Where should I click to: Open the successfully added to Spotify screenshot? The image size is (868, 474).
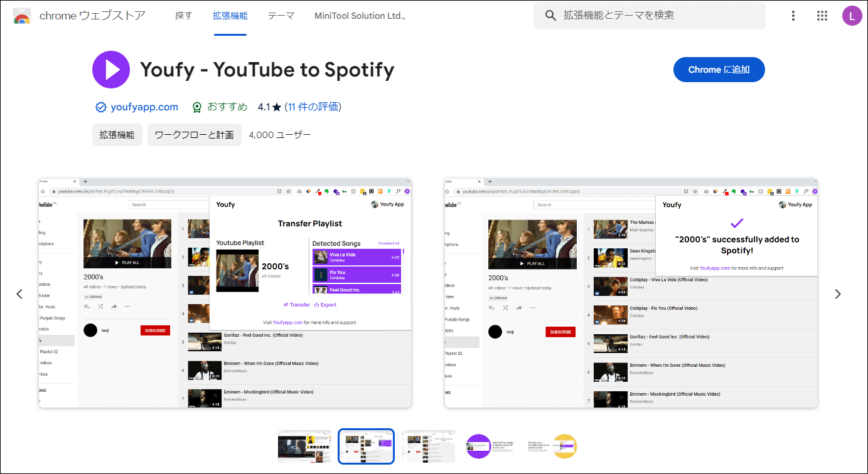tap(631, 293)
